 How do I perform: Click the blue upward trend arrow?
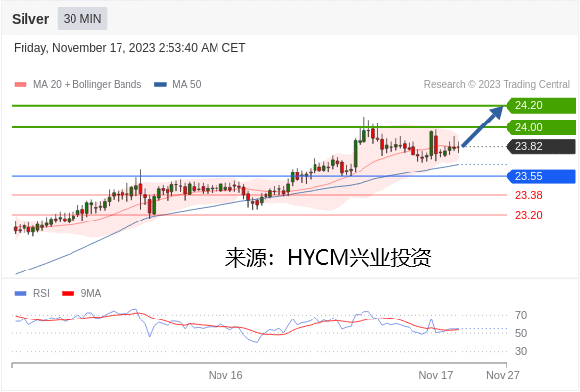pos(482,126)
